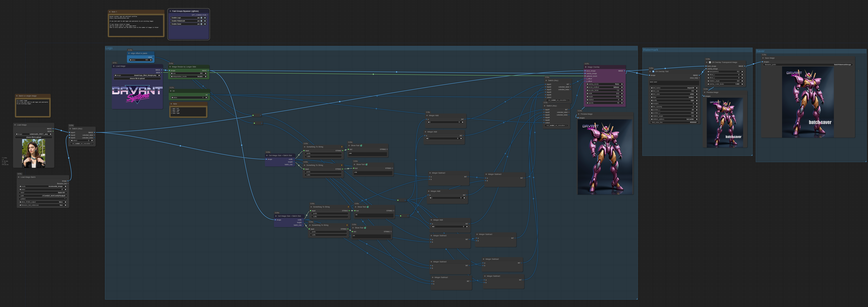Open interpolation_mode combo set to bicubic
This screenshot has height=307, width=868.
point(189,77)
